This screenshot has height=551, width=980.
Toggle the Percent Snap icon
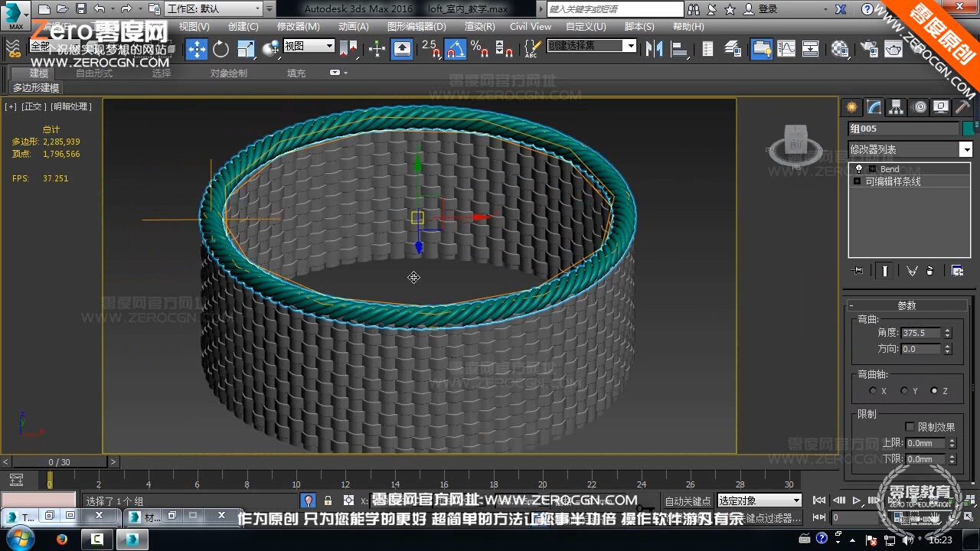tap(480, 49)
